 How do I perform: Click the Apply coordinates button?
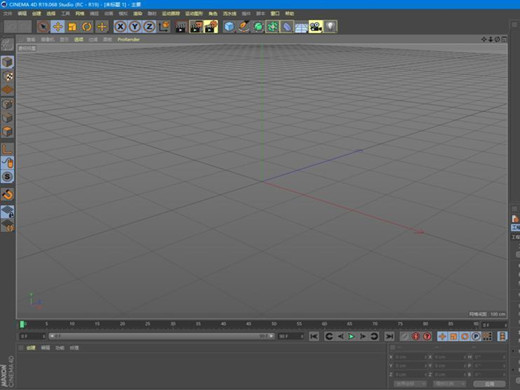(x=489, y=384)
